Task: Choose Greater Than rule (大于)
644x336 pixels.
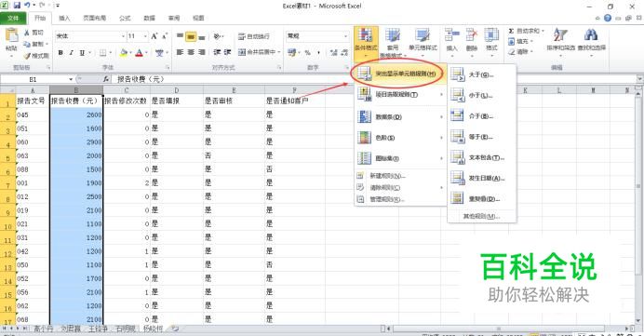Action: tap(482, 74)
